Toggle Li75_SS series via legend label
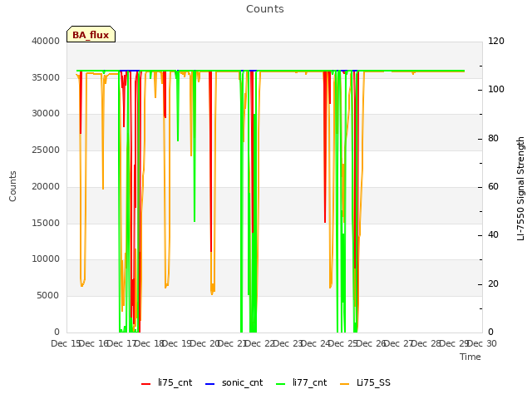 click(x=373, y=382)
